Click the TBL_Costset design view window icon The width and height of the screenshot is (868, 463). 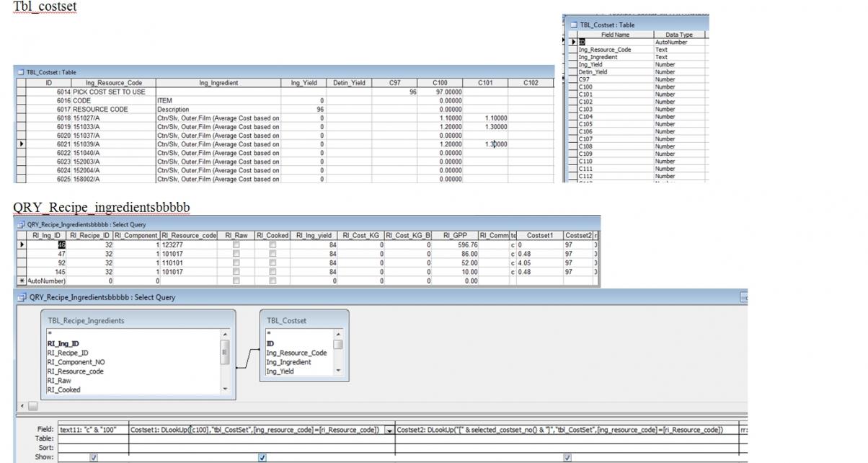[x=573, y=25]
